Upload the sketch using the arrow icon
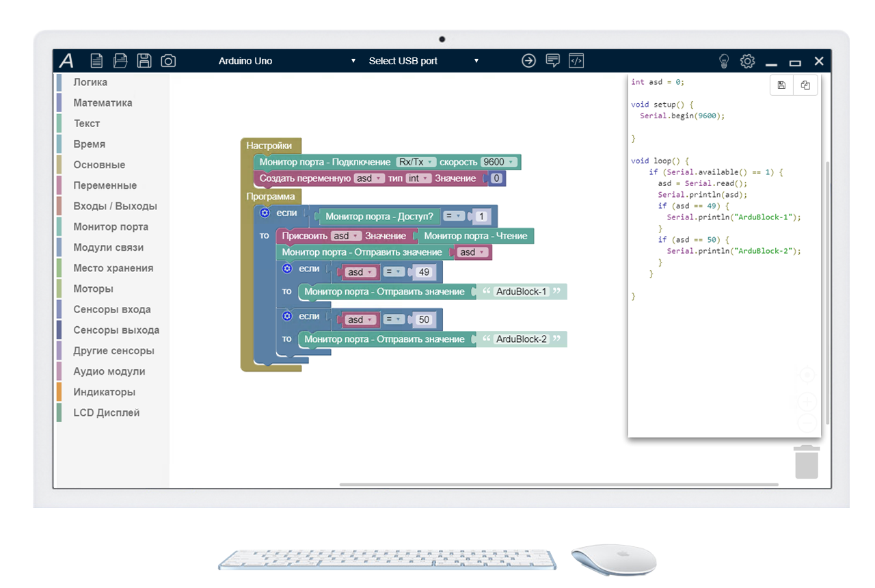 [528, 61]
